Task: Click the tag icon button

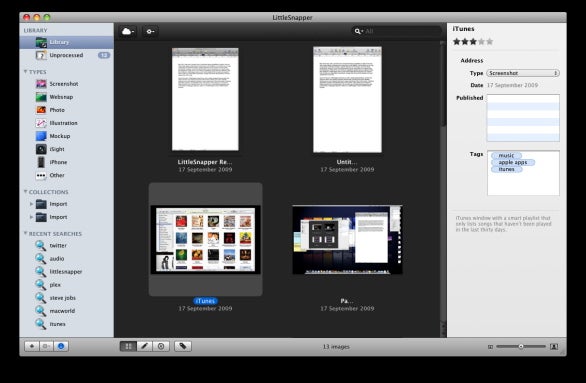Action: (x=183, y=346)
